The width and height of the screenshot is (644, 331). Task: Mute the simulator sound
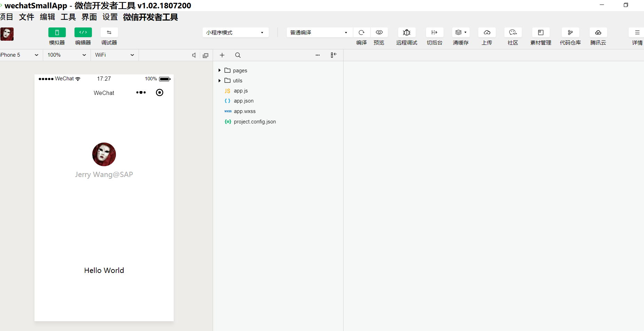pos(194,55)
